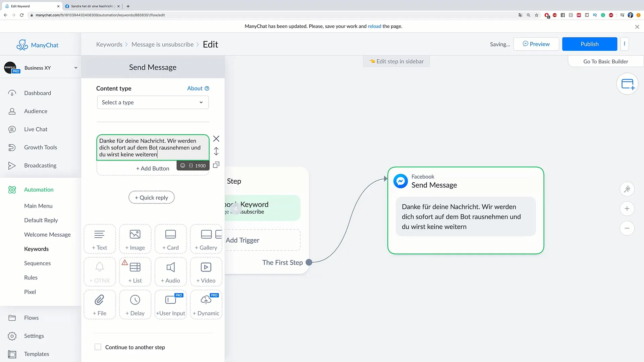
Task: Click into the message text field
Action: coord(153,147)
